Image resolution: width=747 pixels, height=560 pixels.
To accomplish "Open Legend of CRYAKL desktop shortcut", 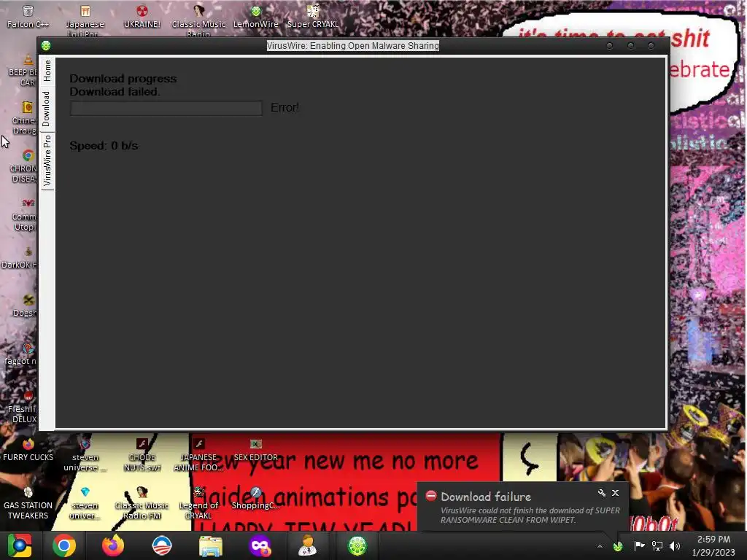I will 198,503.
